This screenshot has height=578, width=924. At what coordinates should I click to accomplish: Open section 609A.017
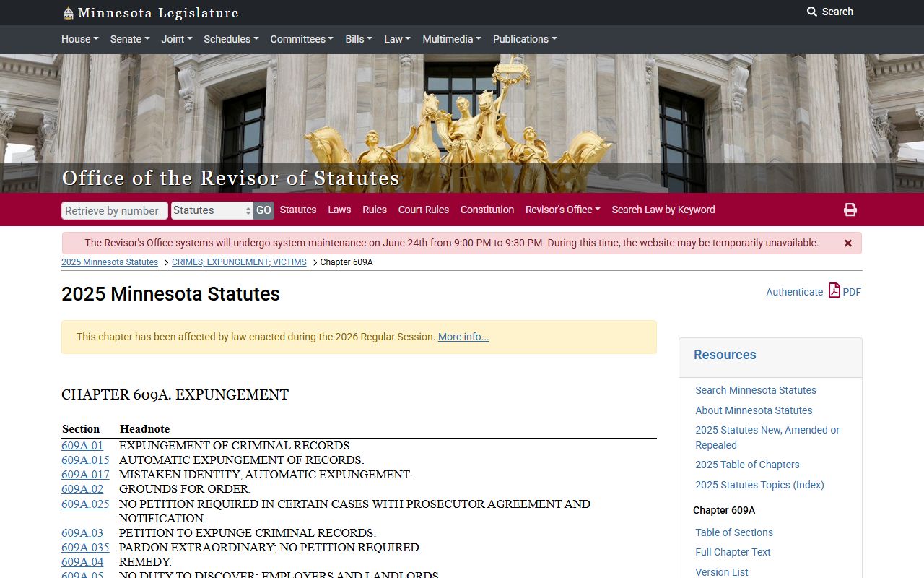(85, 475)
